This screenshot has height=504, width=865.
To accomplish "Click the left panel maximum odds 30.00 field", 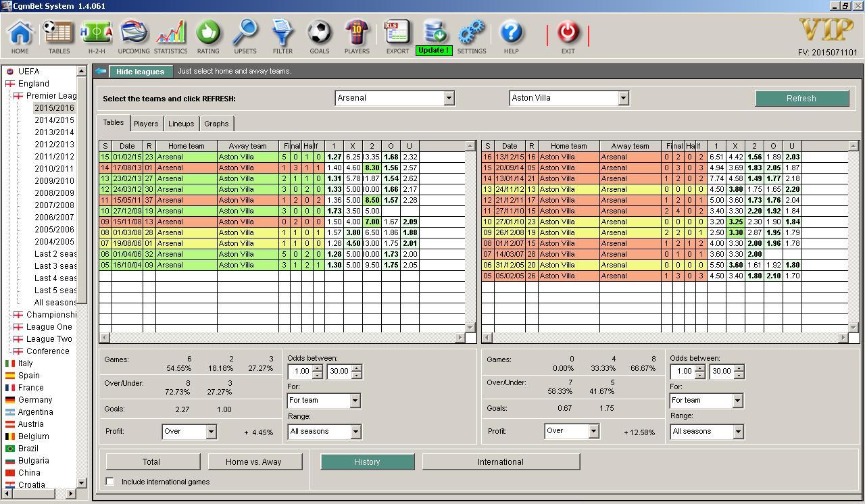I will pyautogui.click(x=340, y=371).
